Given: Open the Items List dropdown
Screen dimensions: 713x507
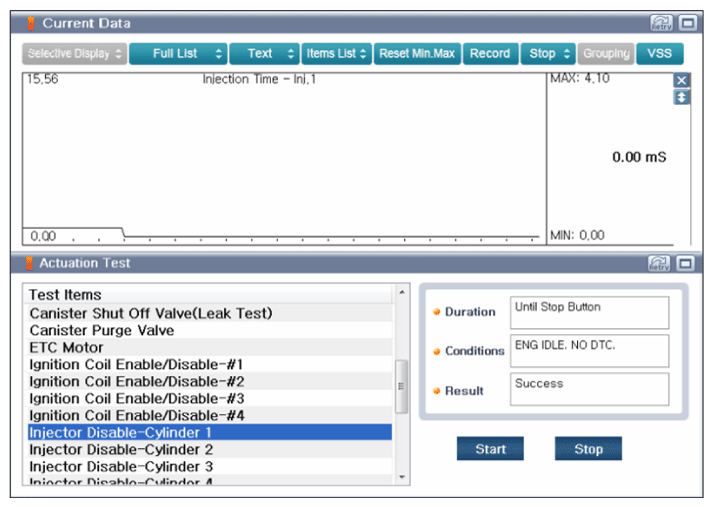Looking at the screenshot, I should [336, 54].
